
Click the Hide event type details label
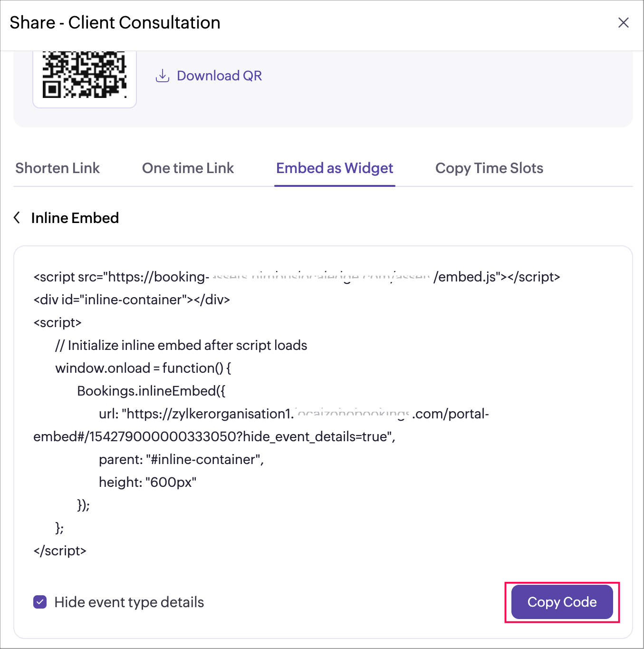click(129, 602)
